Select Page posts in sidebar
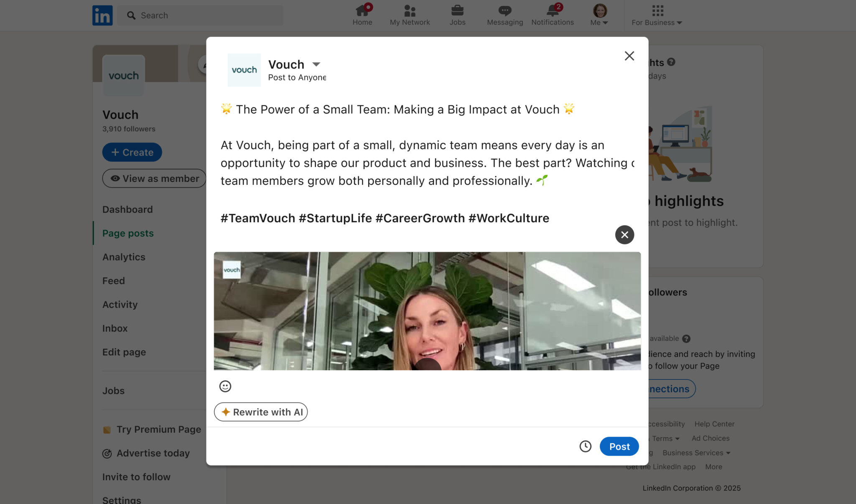This screenshot has width=856, height=504. [x=128, y=233]
